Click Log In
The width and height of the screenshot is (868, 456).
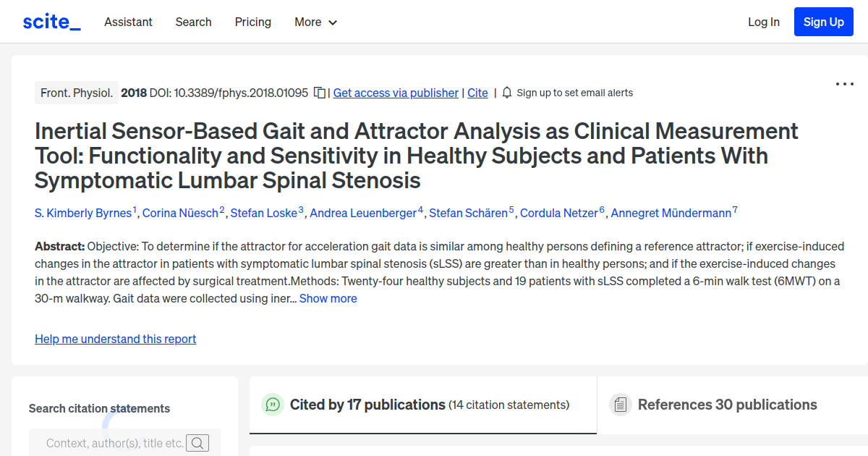coord(763,22)
